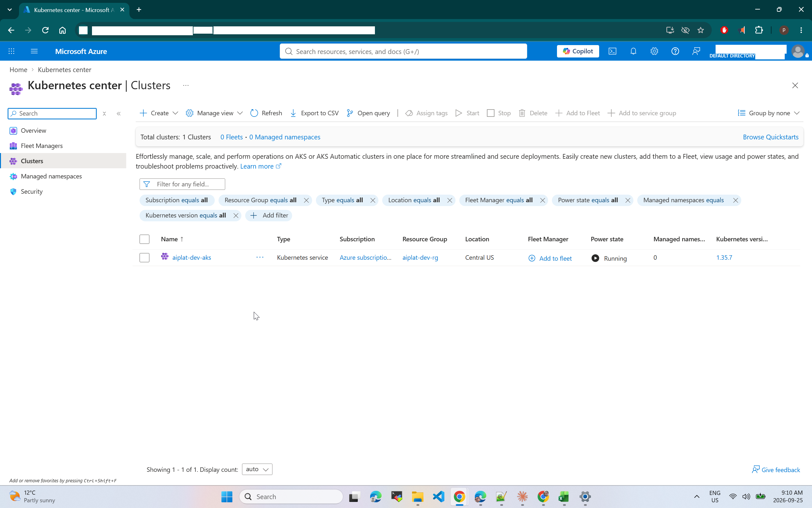The height and width of the screenshot is (508, 812).
Task: Close the Kubernetes center blade
Action: pos(795,85)
